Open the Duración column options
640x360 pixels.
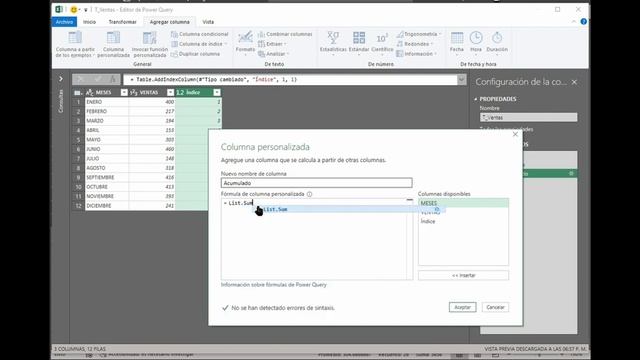click(x=497, y=43)
